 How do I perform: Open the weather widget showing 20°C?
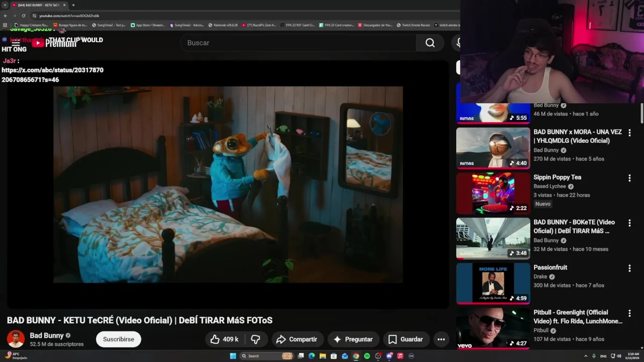click(15, 355)
